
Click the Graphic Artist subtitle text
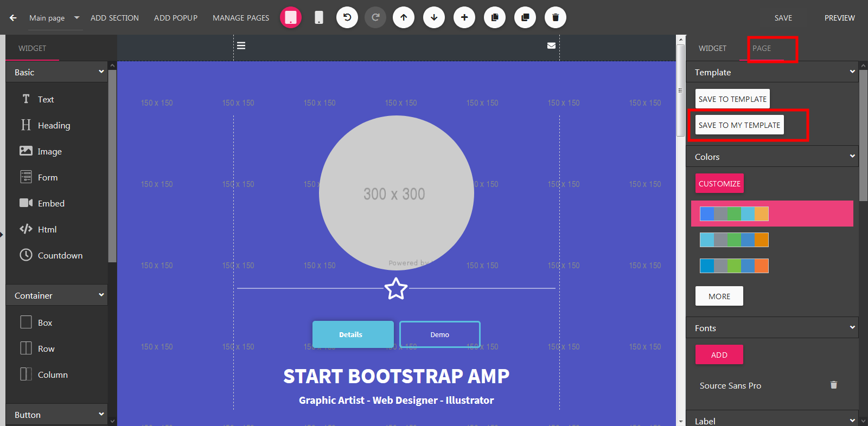[x=396, y=400]
